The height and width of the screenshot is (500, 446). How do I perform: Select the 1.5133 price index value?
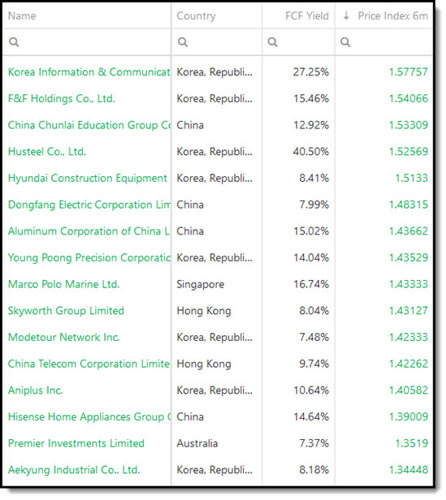pyautogui.click(x=412, y=178)
